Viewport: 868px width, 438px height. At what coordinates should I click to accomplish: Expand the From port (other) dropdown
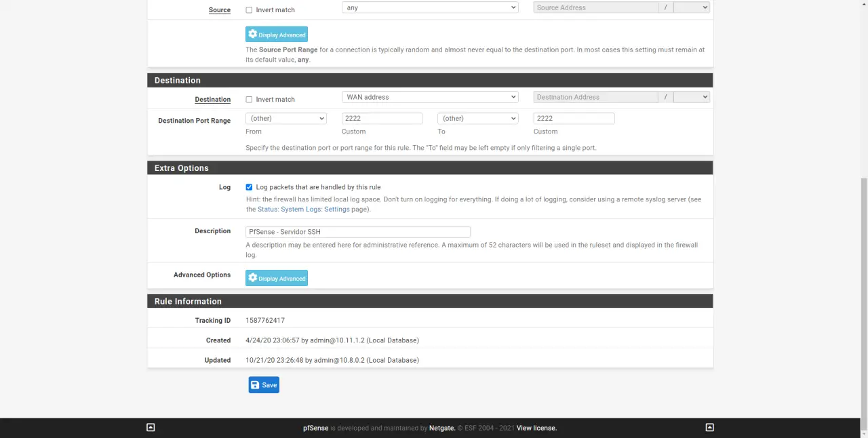pyautogui.click(x=285, y=119)
